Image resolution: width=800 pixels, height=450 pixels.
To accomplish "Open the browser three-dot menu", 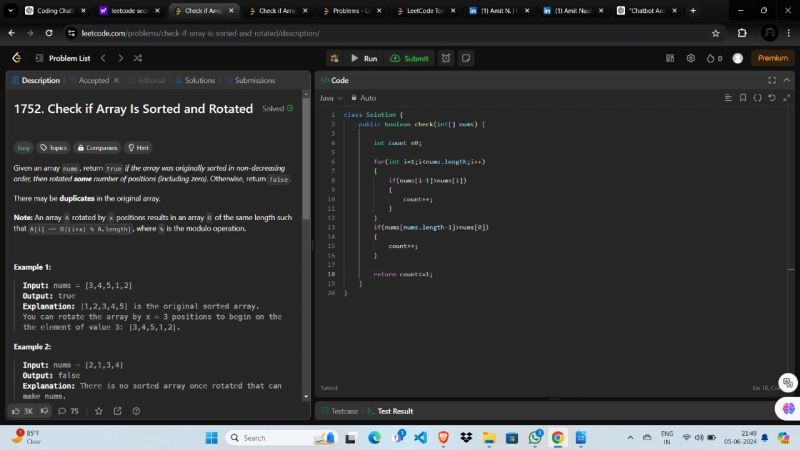I will click(788, 33).
